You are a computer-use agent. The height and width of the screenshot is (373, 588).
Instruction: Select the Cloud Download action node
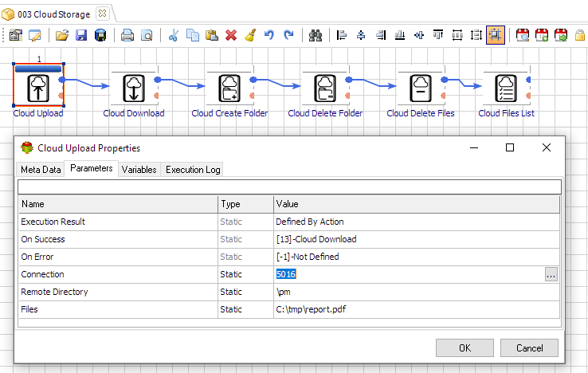pyautogui.click(x=134, y=88)
